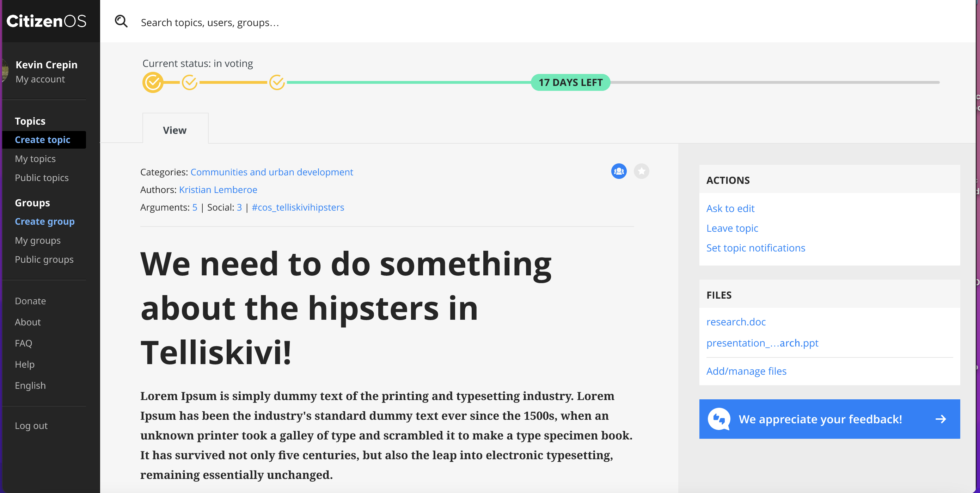Select the first completed status checkmark
The width and height of the screenshot is (980, 493).
point(153,82)
